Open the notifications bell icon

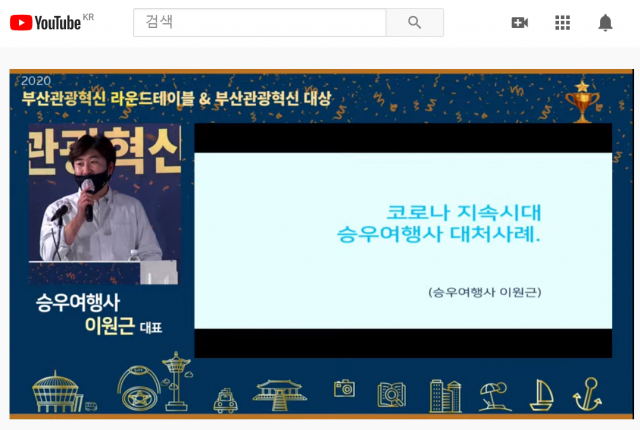pos(605,22)
